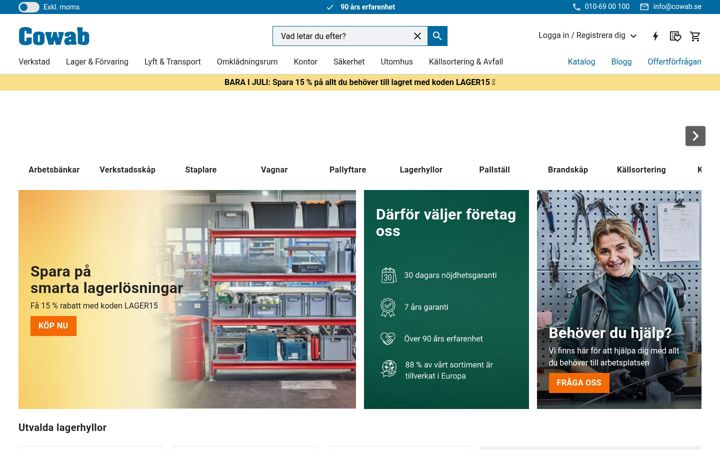Select the Pallyftare category
720x450 pixels.
pyautogui.click(x=348, y=169)
